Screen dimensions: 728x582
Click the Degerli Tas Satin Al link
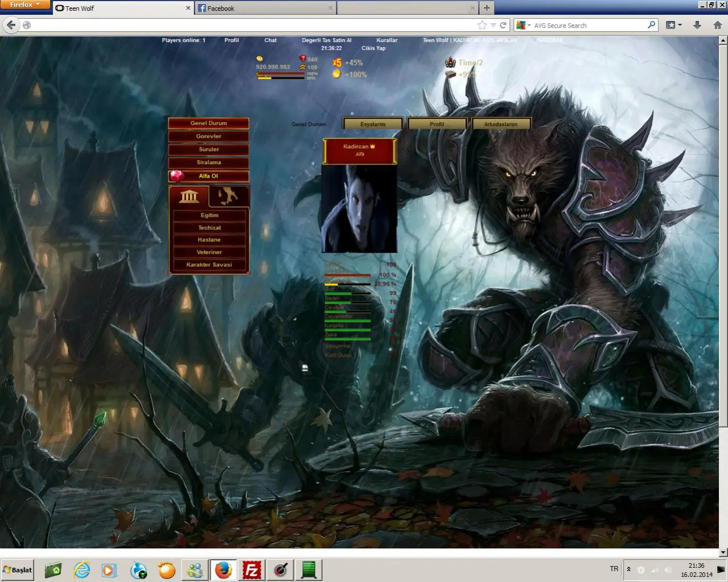[x=327, y=40]
